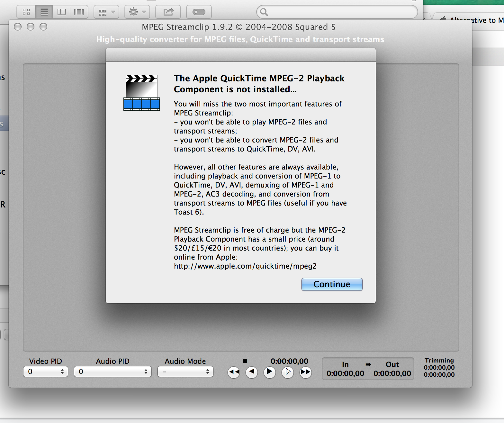Screen dimensions: 504x423
Task: Open the Finder action gear menu
Action: 137,12
